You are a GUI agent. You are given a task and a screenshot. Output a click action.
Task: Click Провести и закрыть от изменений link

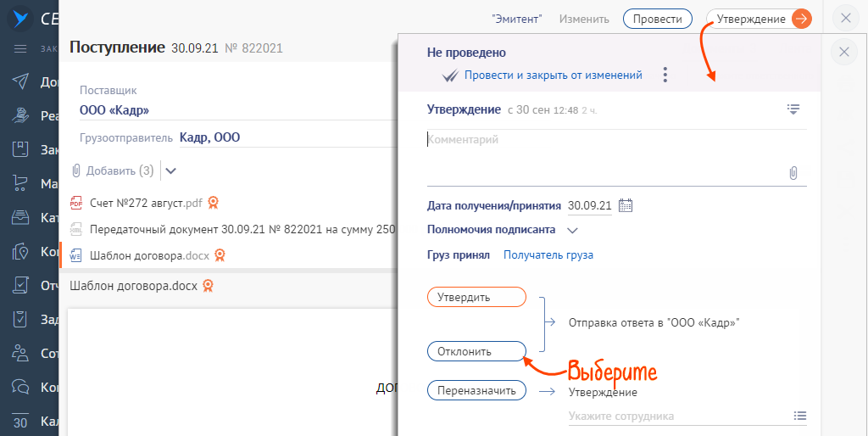click(553, 75)
